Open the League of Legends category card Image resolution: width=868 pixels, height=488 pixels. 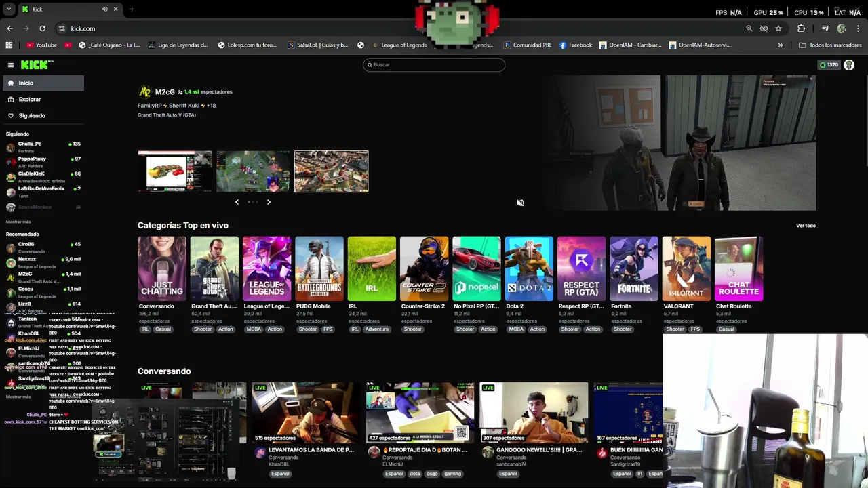[267, 268]
